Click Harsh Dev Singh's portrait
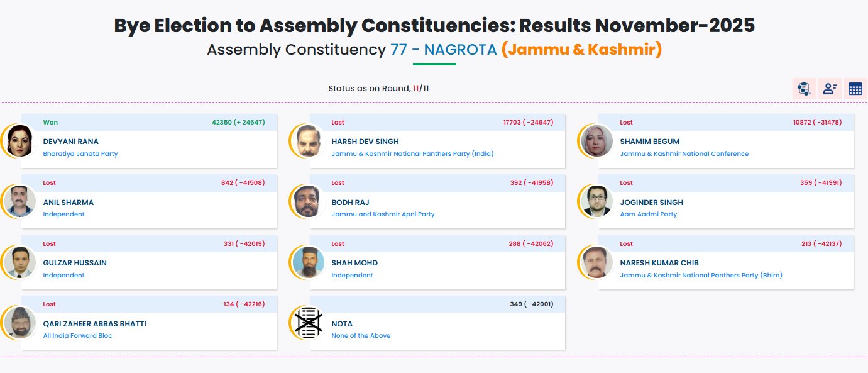Screen dimensions: 868x373 pos(309,141)
